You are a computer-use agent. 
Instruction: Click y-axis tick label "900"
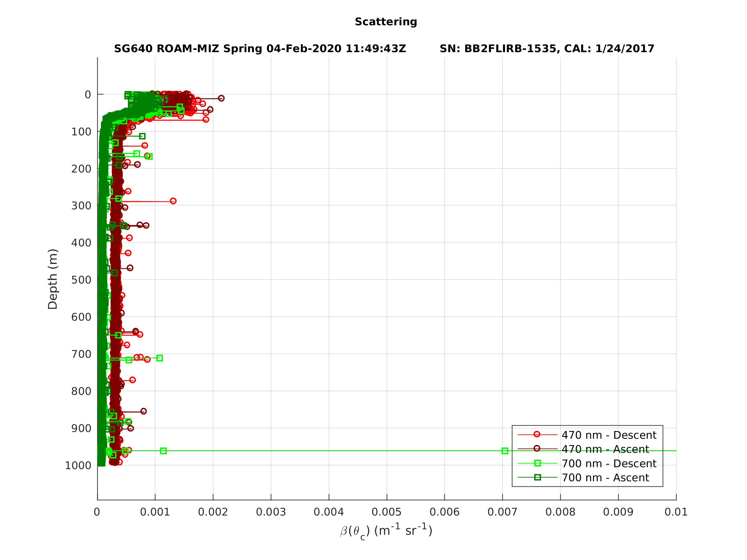coord(81,429)
